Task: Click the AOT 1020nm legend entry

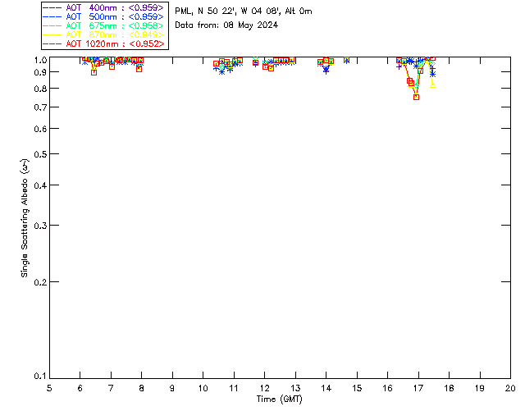Action: click(x=103, y=43)
